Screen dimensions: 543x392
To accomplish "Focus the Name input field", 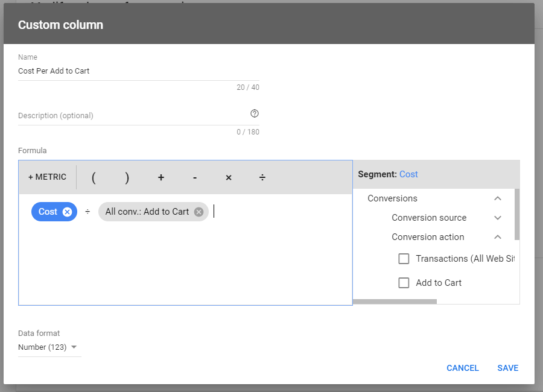I will point(139,71).
